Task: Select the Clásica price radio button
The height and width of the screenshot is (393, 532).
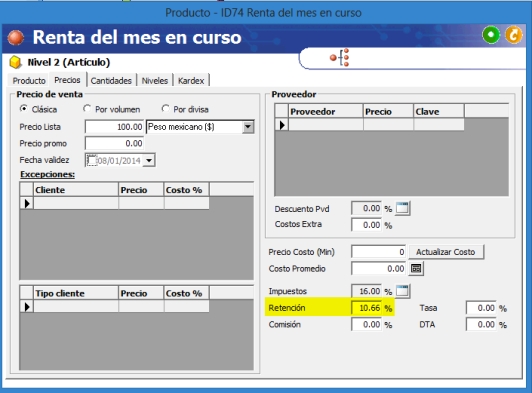Action: tap(23, 109)
